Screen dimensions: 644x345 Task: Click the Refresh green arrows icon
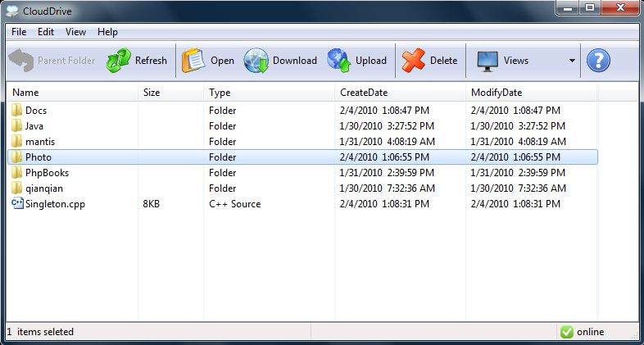pos(118,61)
